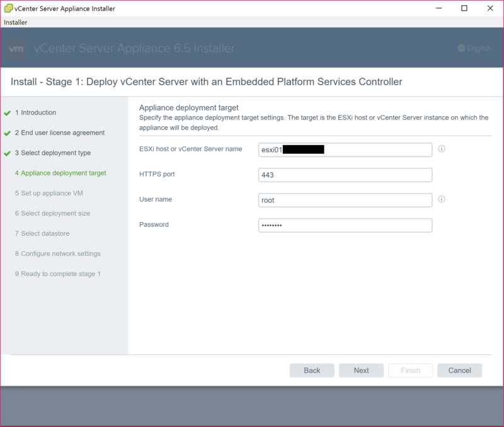
Task: Select step 4 Appliance deployment target
Action: [60, 173]
